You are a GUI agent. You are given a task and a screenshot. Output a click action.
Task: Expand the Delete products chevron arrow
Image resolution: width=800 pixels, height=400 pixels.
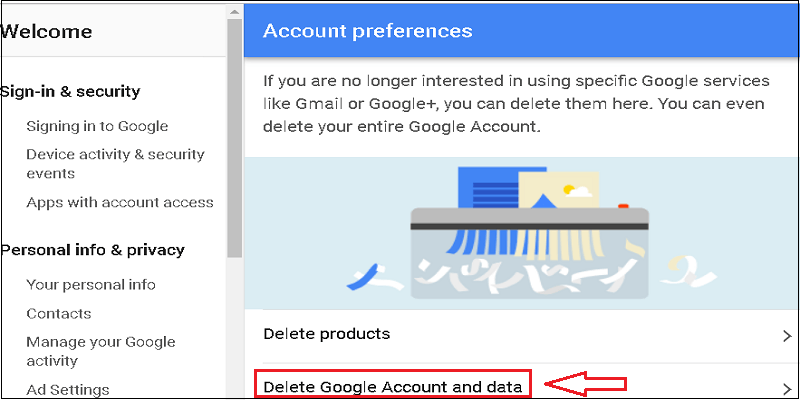[x=787, y=335]
